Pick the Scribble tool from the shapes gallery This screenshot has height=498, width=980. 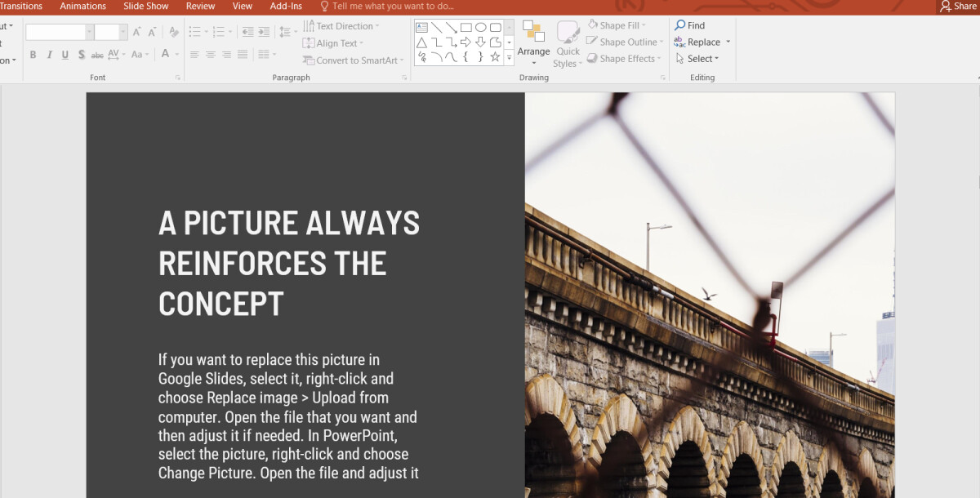tap(421, 56)
